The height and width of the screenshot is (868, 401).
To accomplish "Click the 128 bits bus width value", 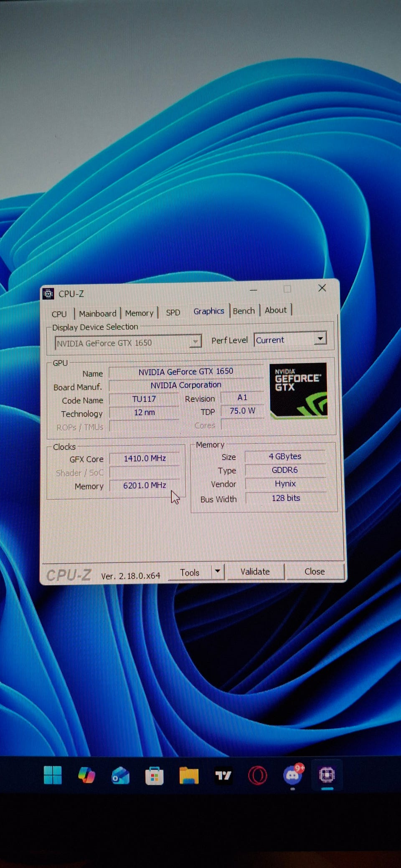I will [x=286, y=498].
